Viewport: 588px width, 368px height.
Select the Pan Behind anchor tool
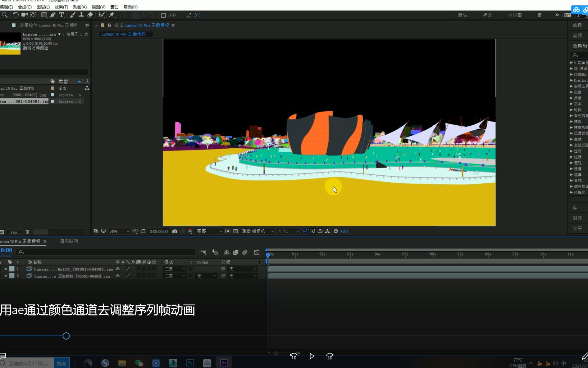tap(33, 15)
